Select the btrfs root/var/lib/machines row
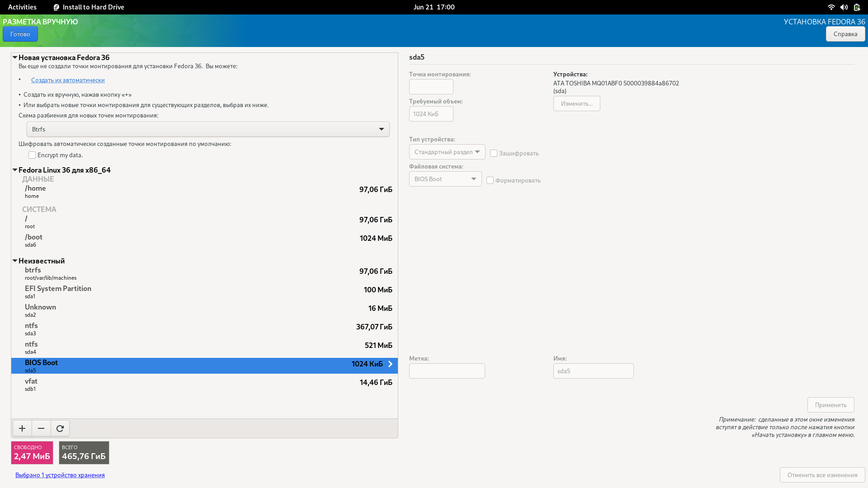The image size is (868, 488). [x=204, y=273]
